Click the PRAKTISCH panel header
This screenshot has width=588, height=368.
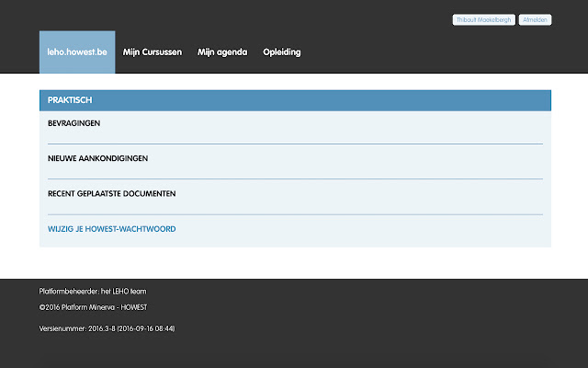(294, 99)
